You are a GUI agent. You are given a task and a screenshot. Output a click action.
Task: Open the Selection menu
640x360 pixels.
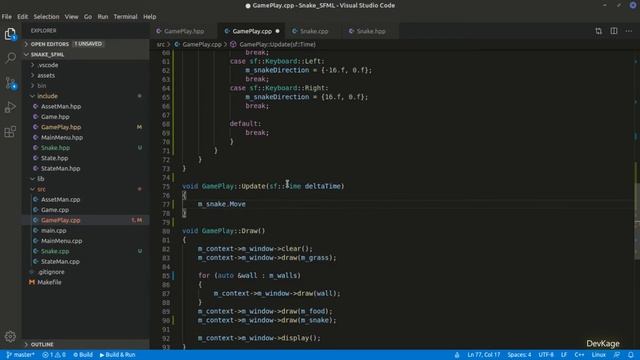pyautogui.click(x=46, y=17)
